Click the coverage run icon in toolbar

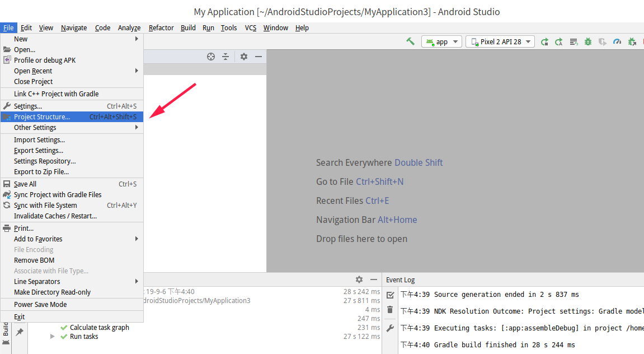tap(603, 41)
